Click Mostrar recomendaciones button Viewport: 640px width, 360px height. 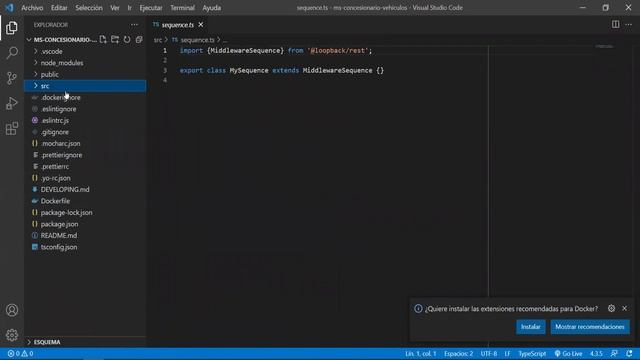coord(590,327)
